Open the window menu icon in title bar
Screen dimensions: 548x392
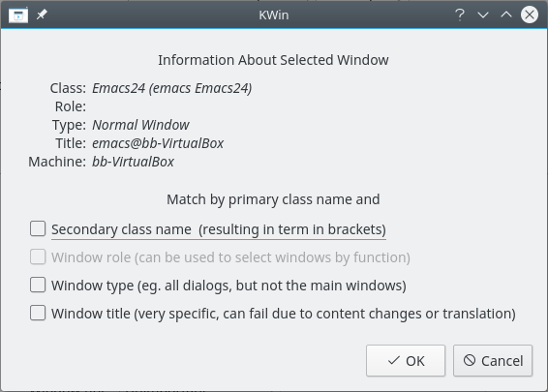[18, 15]
